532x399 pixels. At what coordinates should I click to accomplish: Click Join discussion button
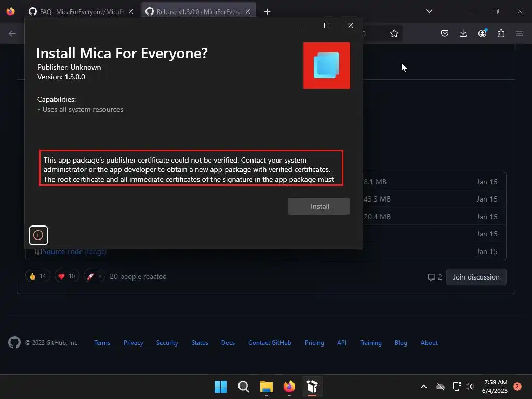pyautogui.click(x=476, y=277)
